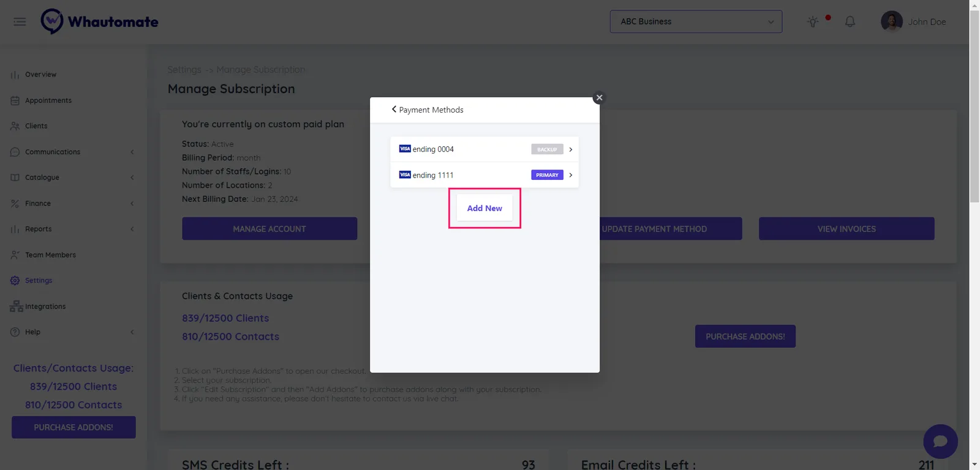Screen dimensions: 980x470
Task: Expand the Help submenu chevron
Action: [132, 332]
